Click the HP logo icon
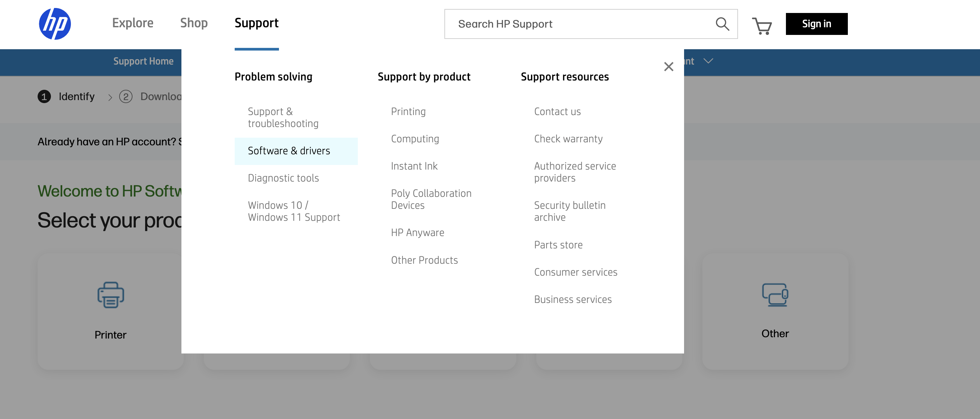This screenshot has width=980, height=419. pyautogui.click(x=55, y=24)
